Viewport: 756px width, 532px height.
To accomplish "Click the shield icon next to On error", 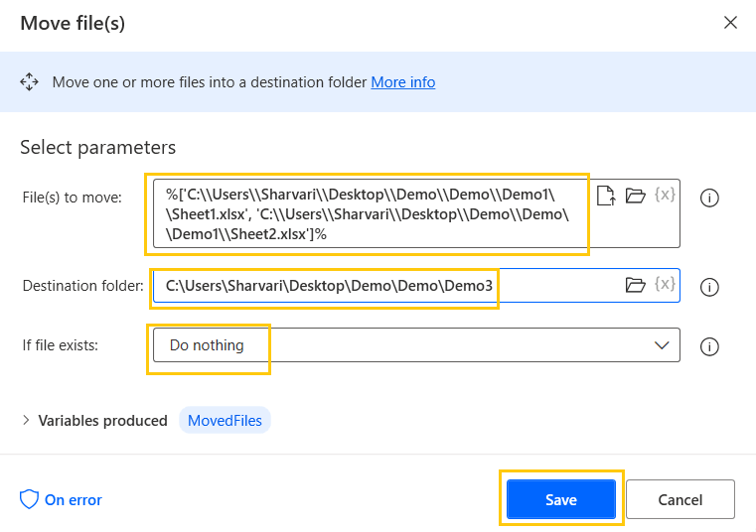I will coord(29,499).
